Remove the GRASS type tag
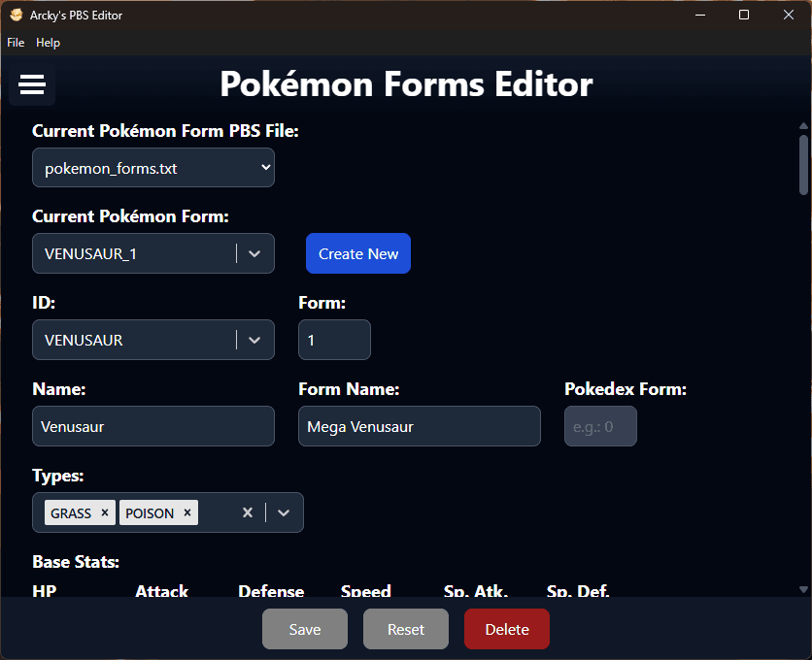 (x=105, y=512)
